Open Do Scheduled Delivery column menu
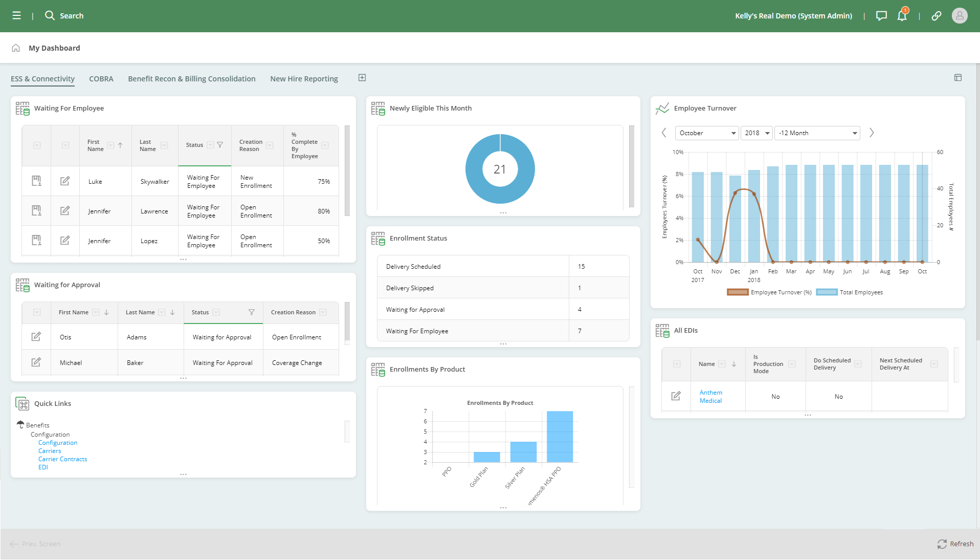 pyautogui.click(x=858, y=364)
